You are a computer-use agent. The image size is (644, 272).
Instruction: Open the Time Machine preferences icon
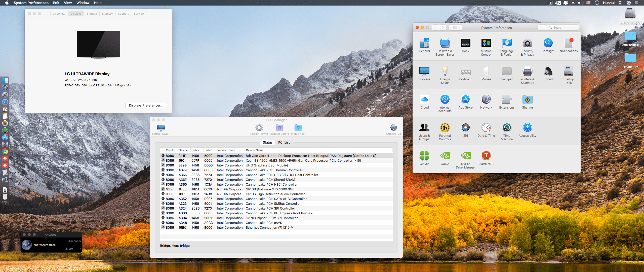pyautogui.click(x=507, y=131)
